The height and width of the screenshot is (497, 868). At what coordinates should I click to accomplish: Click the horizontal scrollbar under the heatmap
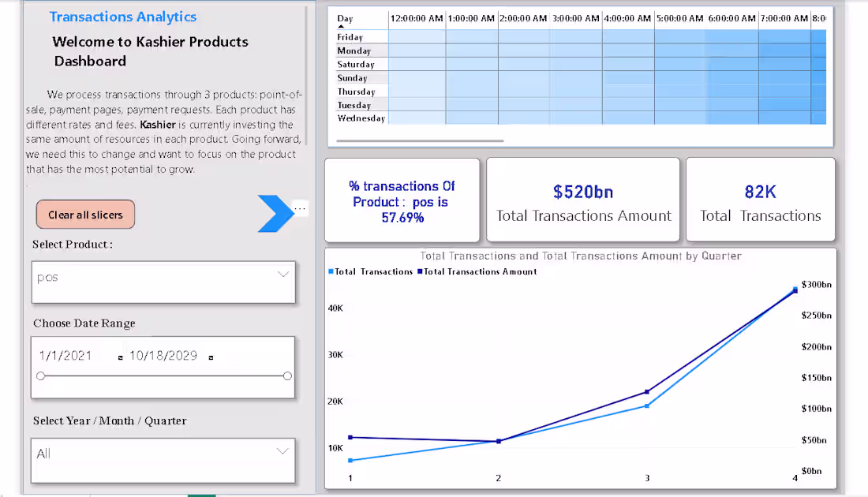point(418,140)
